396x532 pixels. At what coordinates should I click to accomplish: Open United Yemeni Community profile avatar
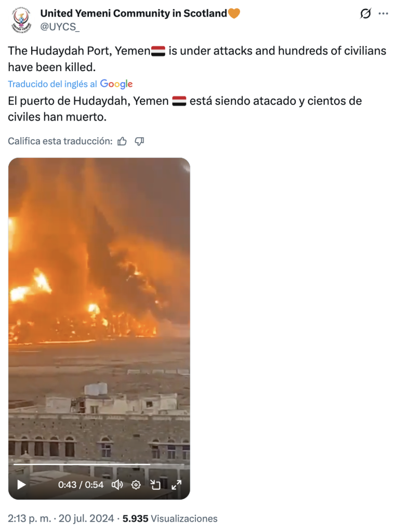tap(21, 20)
